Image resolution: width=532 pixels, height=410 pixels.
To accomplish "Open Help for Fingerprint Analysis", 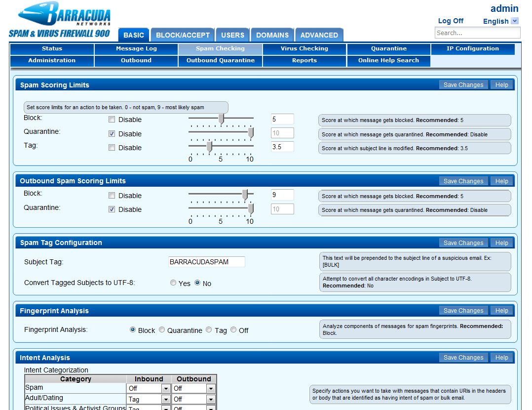I will click(501, 311).
